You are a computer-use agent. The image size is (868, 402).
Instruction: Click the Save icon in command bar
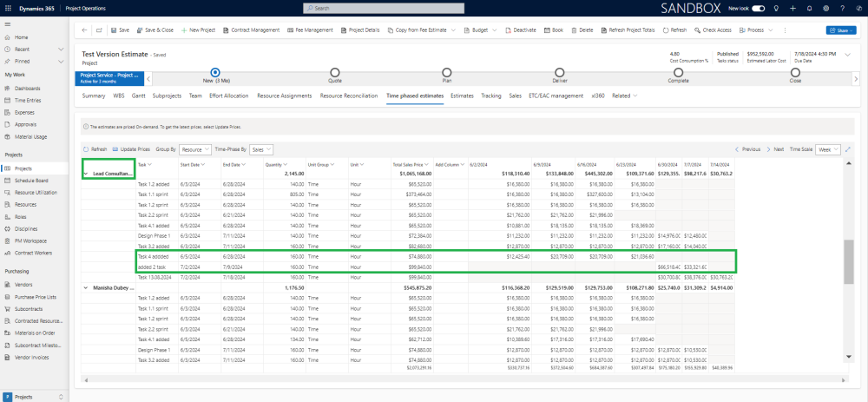coord(113,30)
